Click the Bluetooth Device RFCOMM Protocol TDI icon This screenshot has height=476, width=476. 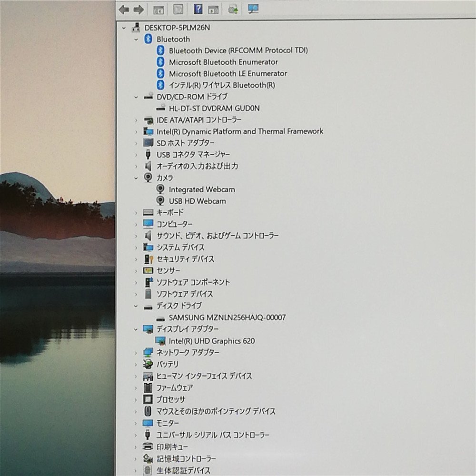160,50
